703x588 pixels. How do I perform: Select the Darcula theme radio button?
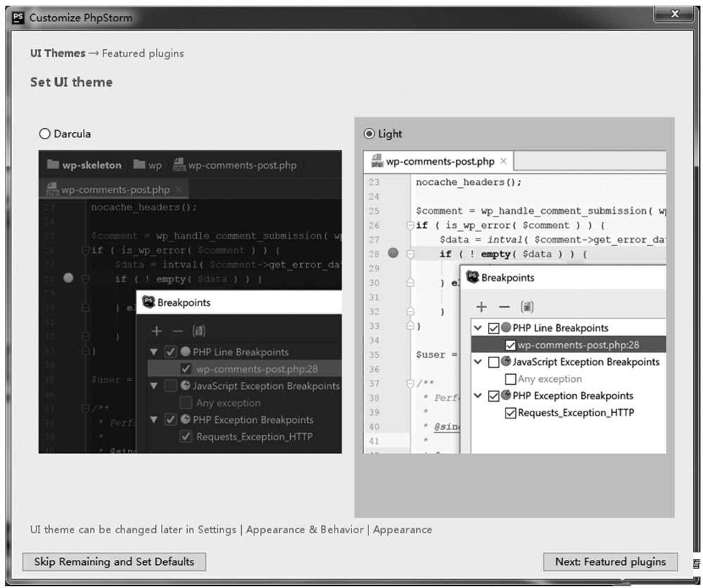coord(45,134)
